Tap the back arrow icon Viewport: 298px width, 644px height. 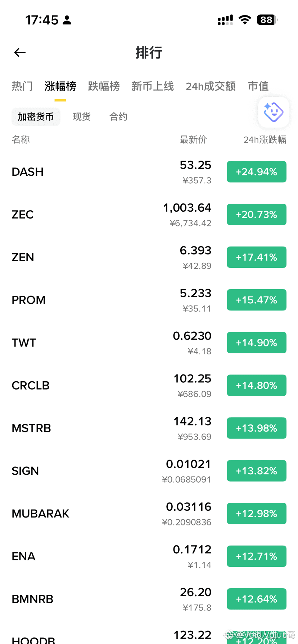(20, 52)
